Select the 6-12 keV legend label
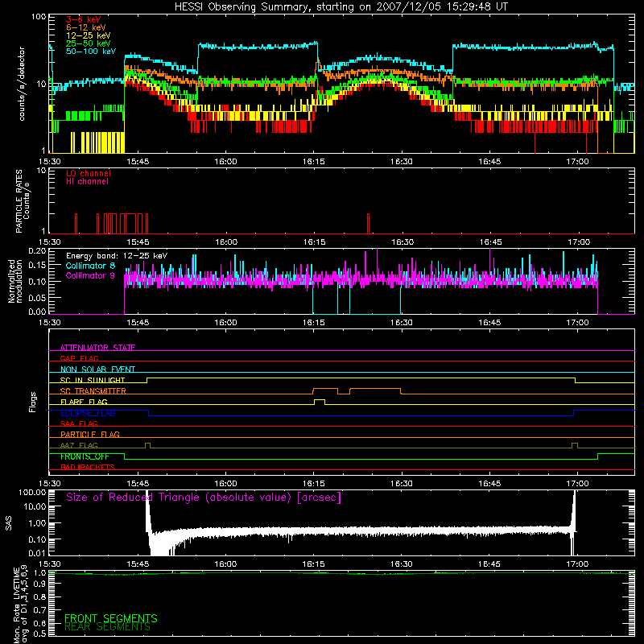The image size is (644, 644). tap(86, 27)
